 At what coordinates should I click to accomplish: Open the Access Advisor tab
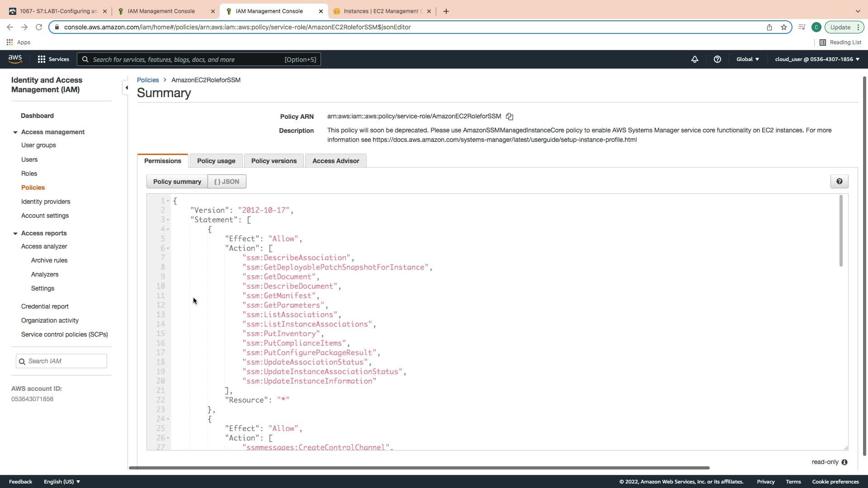pyautogui.click(x=335, y=161)
